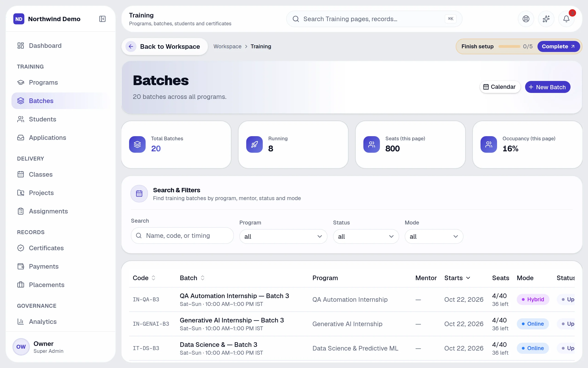Click the Complete setup button
The height and width of the screenshot is (368, 588).
[x=558, y=46]
